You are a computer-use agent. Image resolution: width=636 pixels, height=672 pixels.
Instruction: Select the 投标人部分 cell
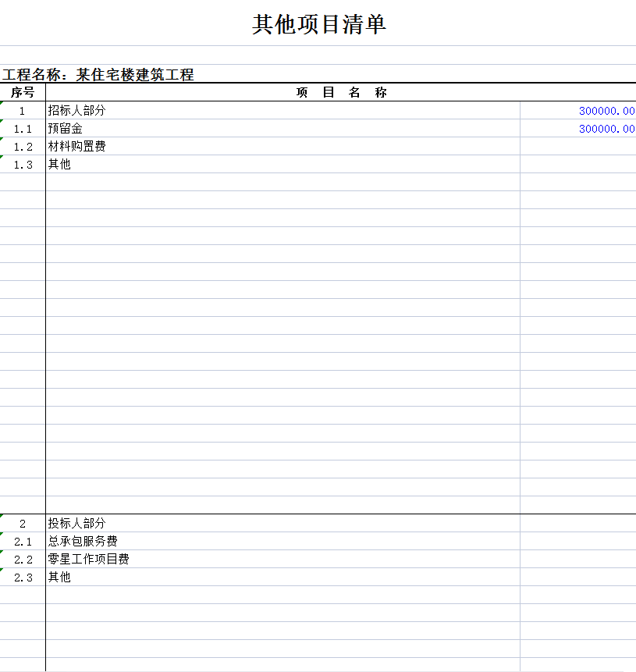click(x=282, y=523)
